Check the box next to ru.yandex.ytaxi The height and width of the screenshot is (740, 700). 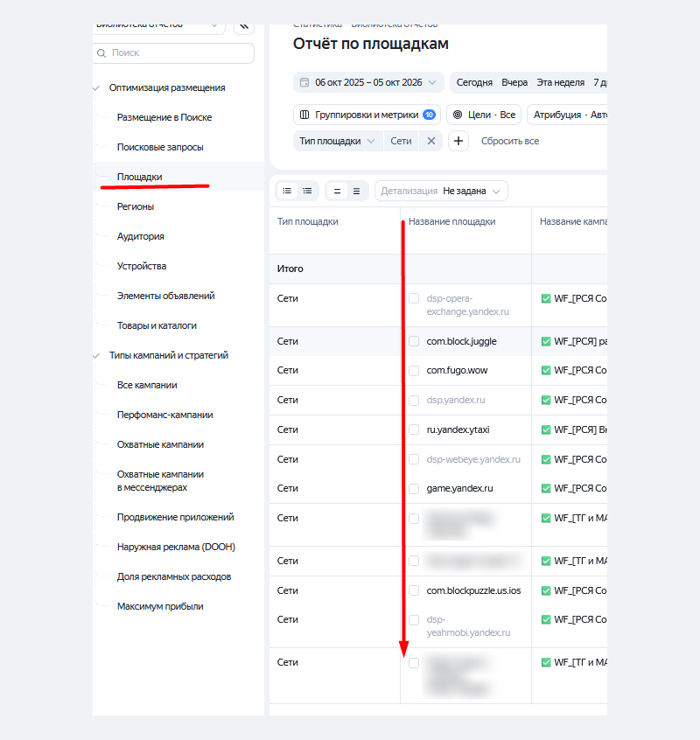[414, 430]
